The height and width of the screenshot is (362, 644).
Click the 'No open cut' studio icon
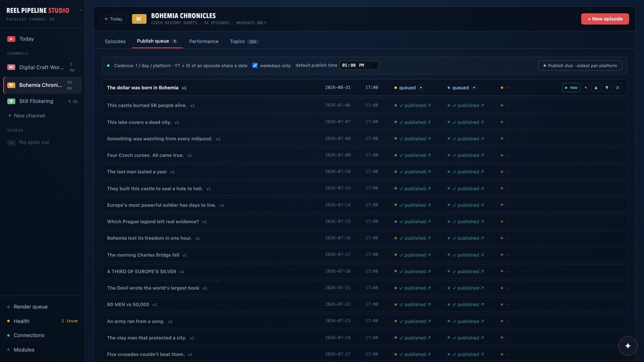pos(11,142)
